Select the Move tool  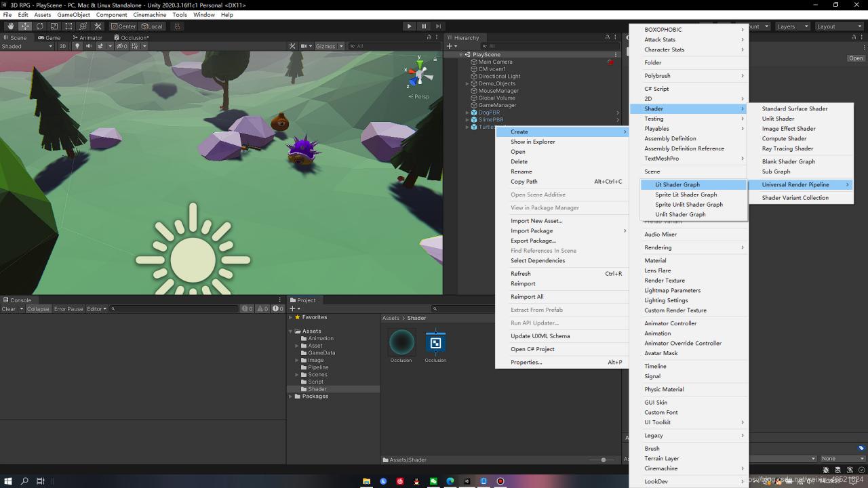25,26
